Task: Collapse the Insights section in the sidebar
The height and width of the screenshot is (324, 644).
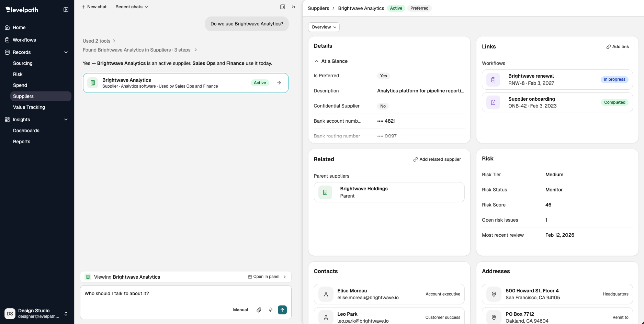Action: point(66,120)
